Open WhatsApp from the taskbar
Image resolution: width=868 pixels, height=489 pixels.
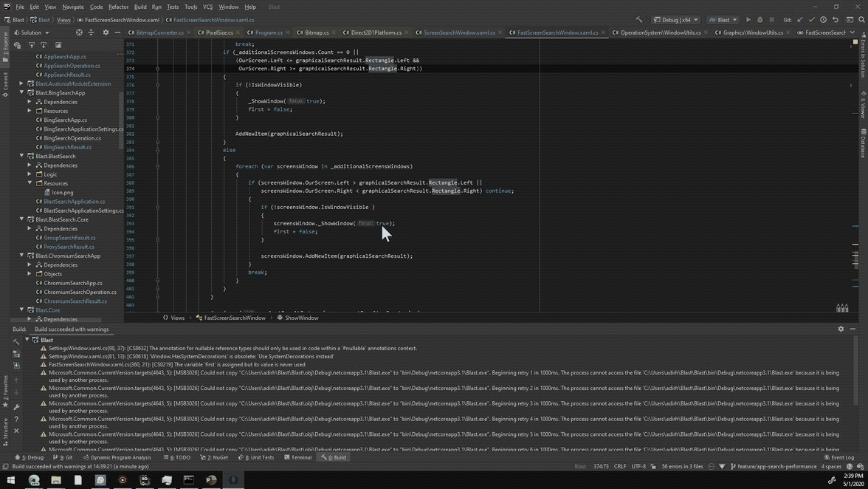pos(100,480)
